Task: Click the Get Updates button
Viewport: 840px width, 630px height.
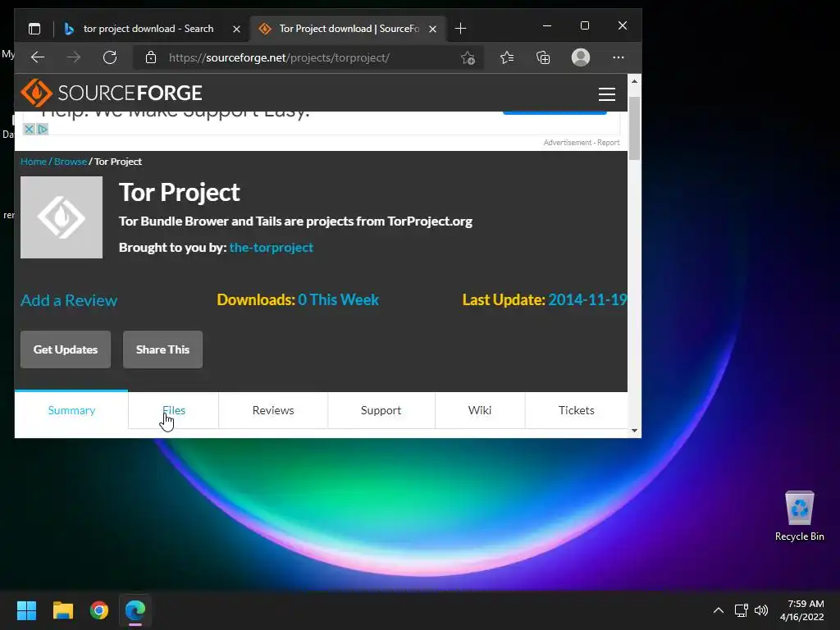Action: pyautogui.click(x=66, y=349)
